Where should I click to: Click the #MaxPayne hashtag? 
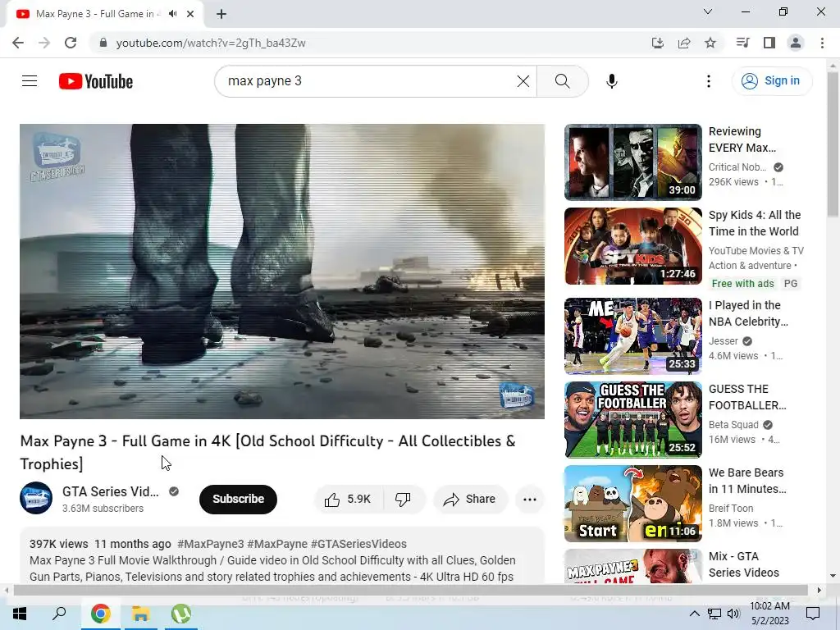[277, 544]
